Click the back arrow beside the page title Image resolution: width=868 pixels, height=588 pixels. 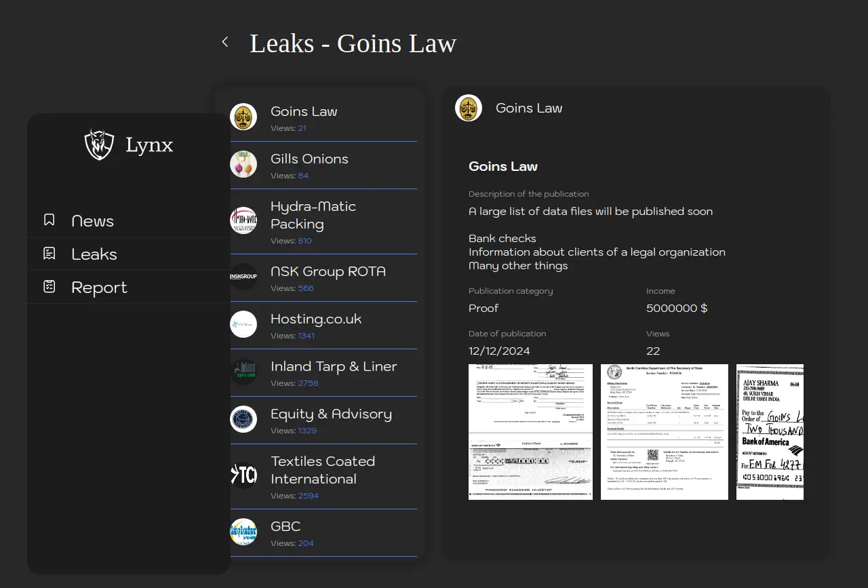[x=225, y=42]
